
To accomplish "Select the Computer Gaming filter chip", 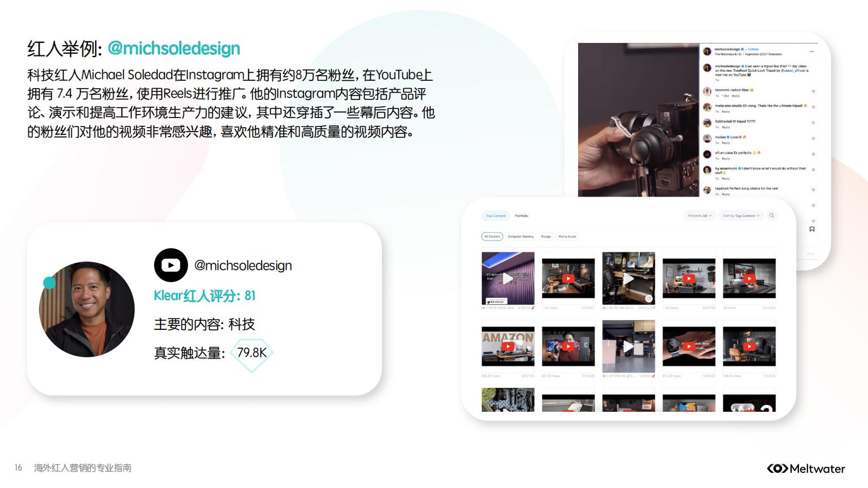I will coord(520,237).
